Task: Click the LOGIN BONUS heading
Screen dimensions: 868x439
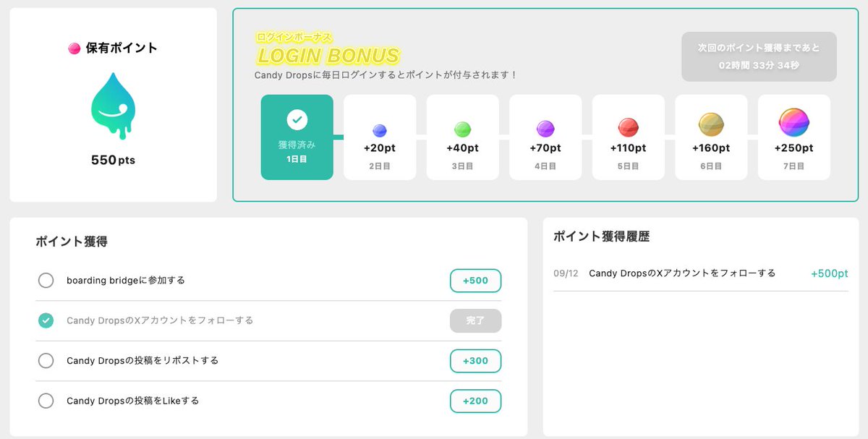Action: pos(328,56)
